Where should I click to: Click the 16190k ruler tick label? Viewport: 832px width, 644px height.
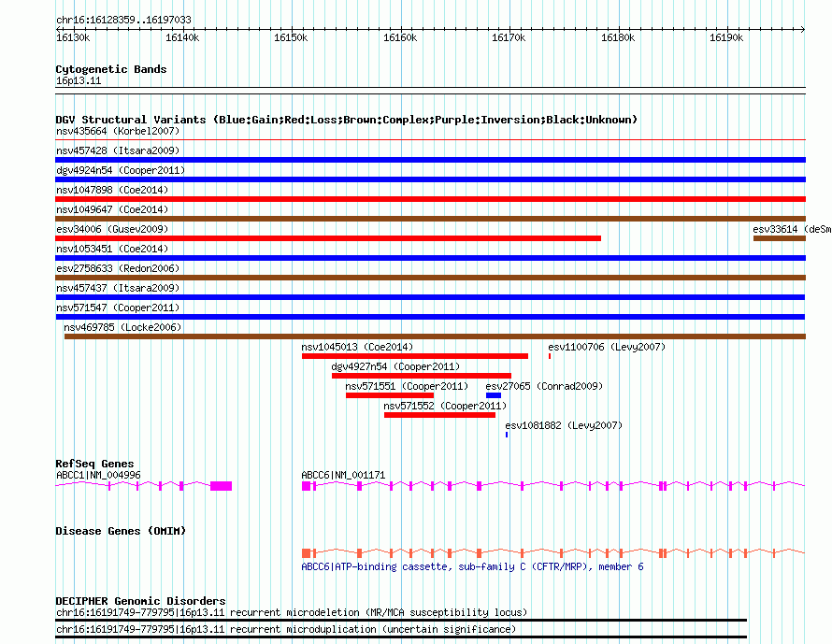click(x=726, y=37)
